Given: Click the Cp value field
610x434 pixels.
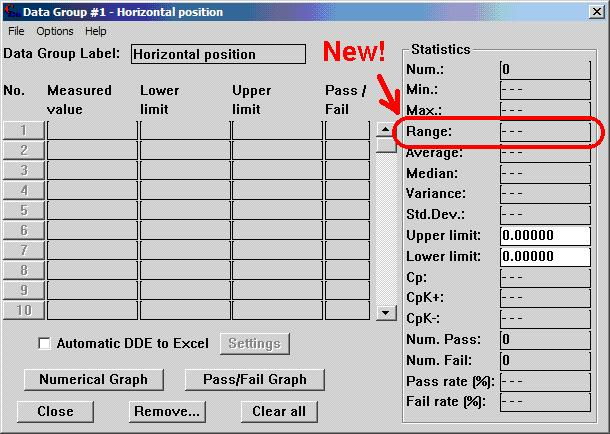Looking at the screenshot, I should (545, 278).
